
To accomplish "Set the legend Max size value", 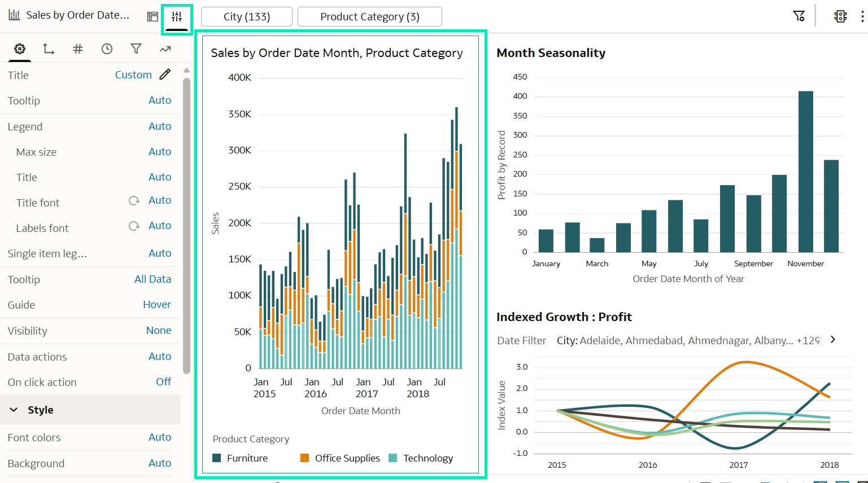I will [x=160, y=152].
